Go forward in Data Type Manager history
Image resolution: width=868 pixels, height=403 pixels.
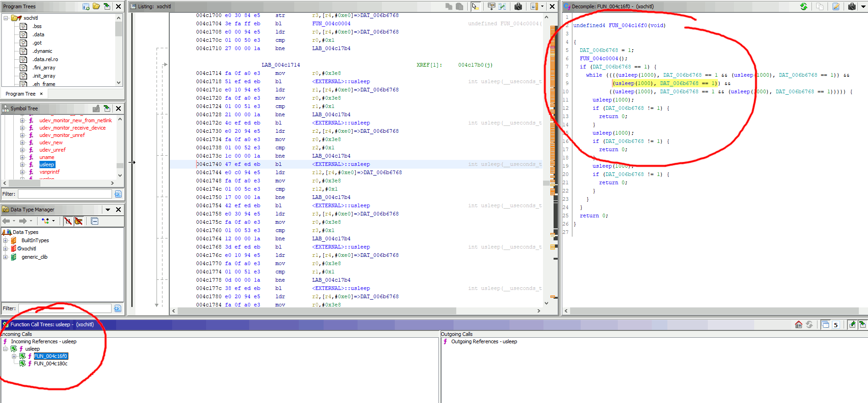[22, 221]
